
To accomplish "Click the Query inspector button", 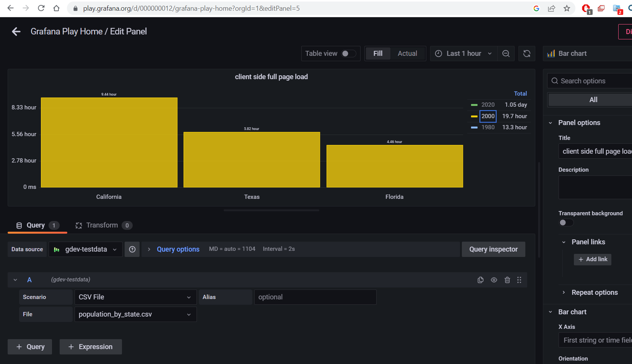I will click(x=493, y=249).
